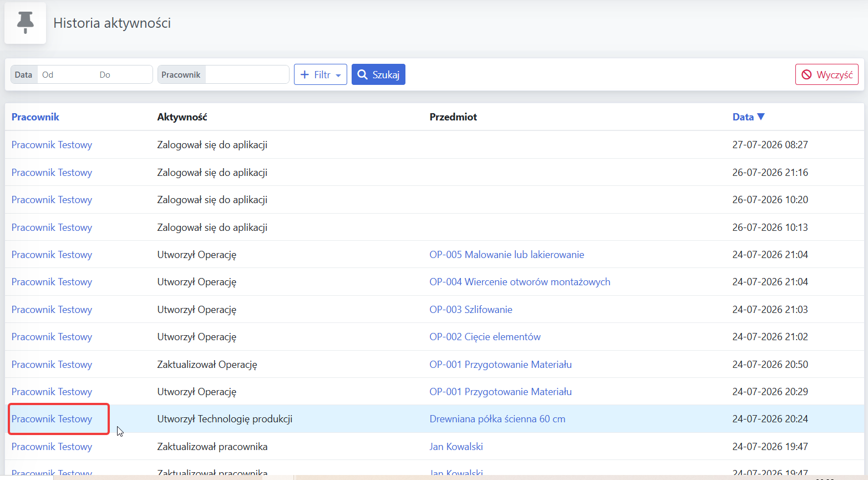Screen dimensions: 868x480
Task: Click Pracownik Testowy in 27-07-2026 08:27 row
Action: point(52,145)
